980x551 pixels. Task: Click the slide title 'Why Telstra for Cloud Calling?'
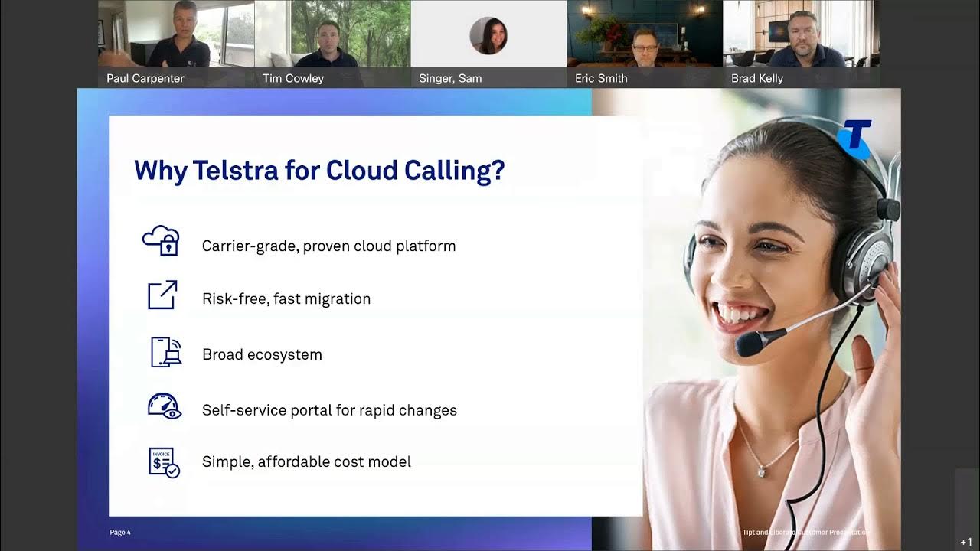[319, 170]
